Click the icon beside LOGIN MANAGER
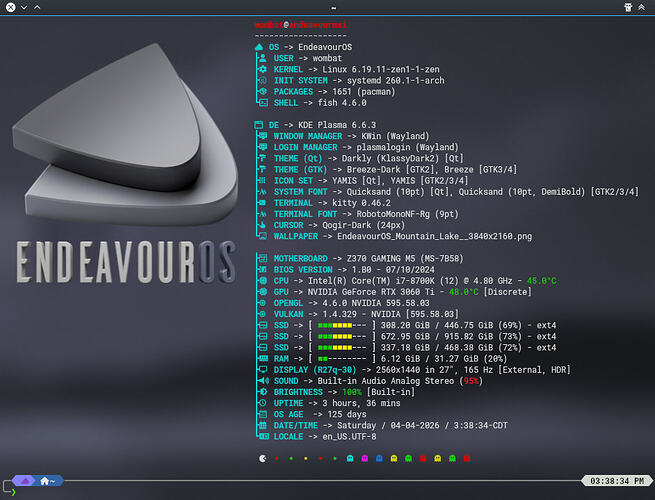 [263, 147]
